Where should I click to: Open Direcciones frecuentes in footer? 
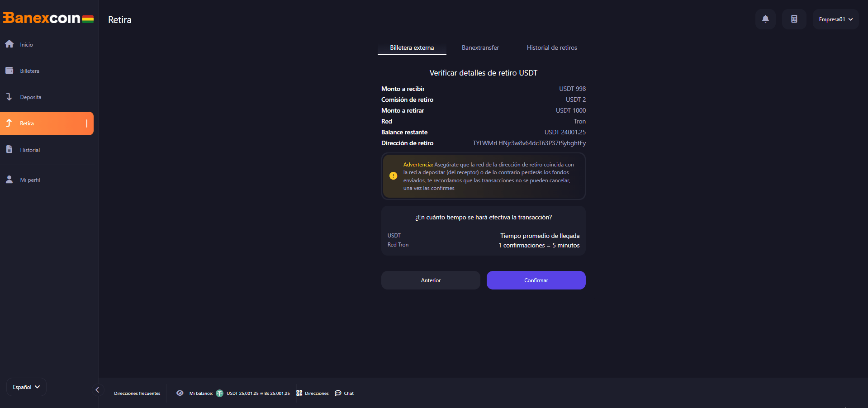tap(137, 393)
